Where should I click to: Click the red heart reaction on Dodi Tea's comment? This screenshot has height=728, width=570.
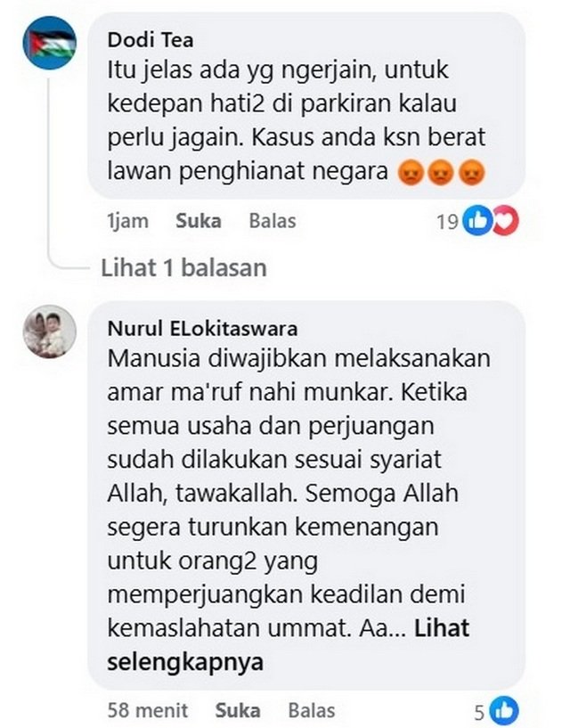506,221
